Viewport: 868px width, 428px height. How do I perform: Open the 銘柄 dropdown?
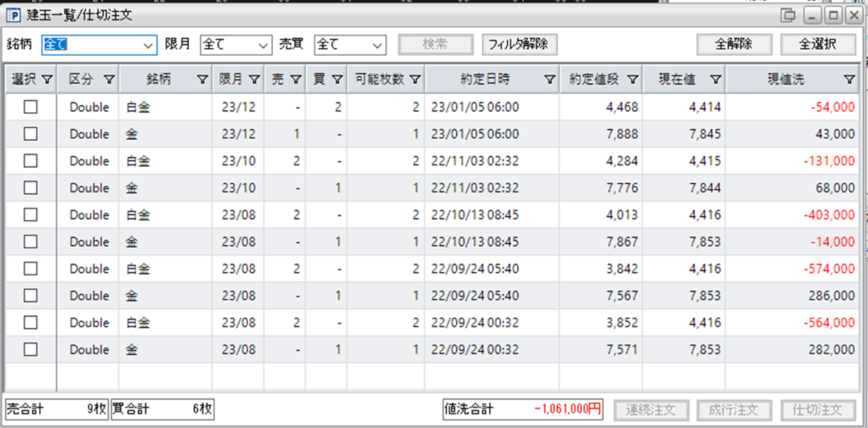tap(99, 45)
